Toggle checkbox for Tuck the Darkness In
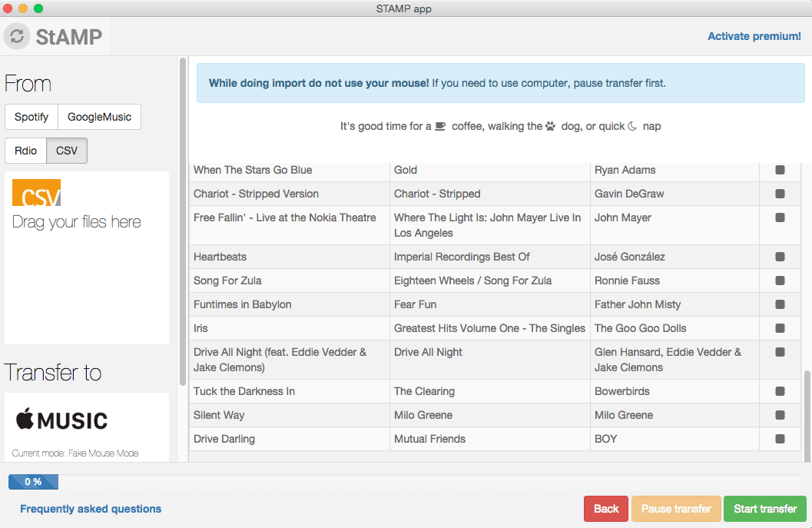This screenshot has height=528, width=812. pyautogui.click(x=780, y=392)
